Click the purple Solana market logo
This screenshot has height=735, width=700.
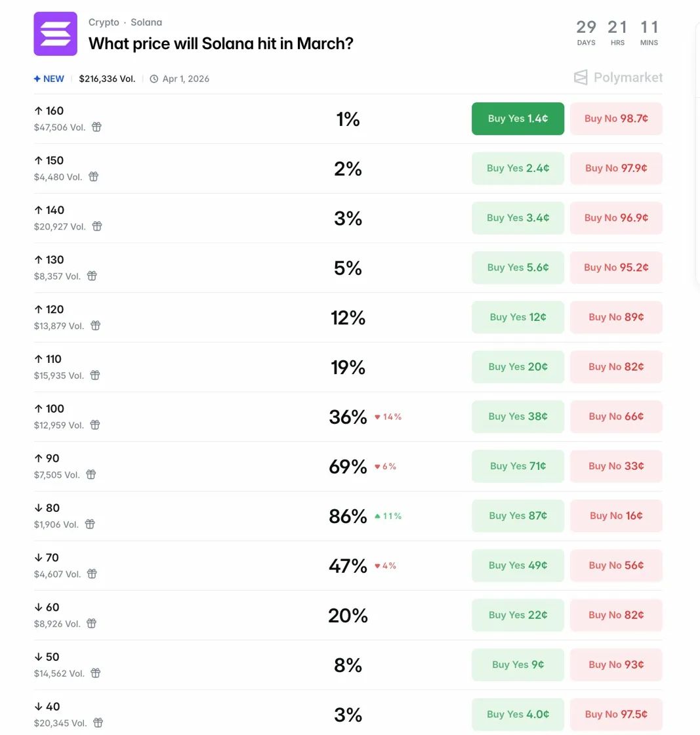(55, 33)
